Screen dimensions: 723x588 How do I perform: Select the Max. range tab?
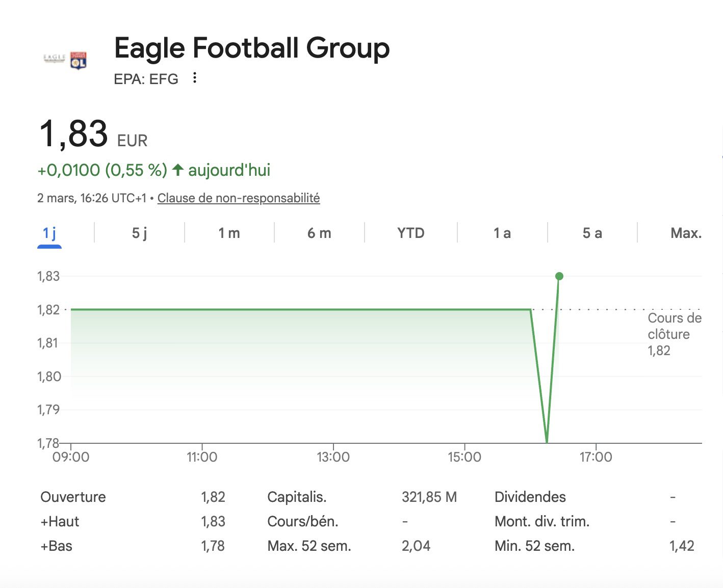pyautogui.click(x=686, y=233)
